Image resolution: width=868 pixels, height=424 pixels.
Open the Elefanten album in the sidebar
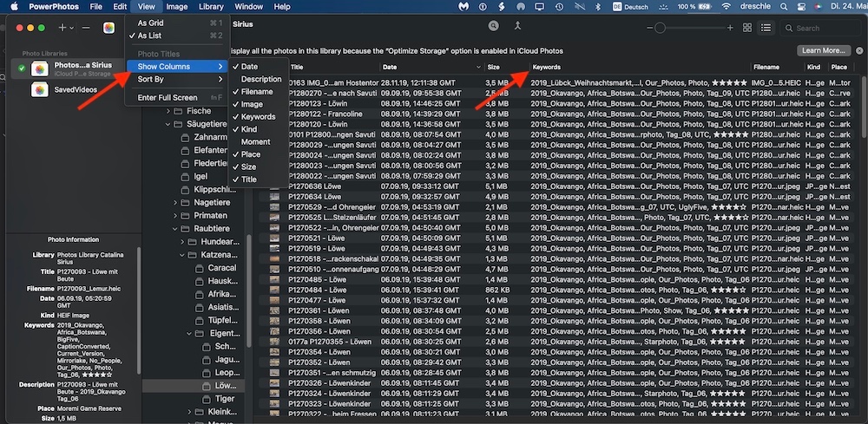click(x=210, y=150)
